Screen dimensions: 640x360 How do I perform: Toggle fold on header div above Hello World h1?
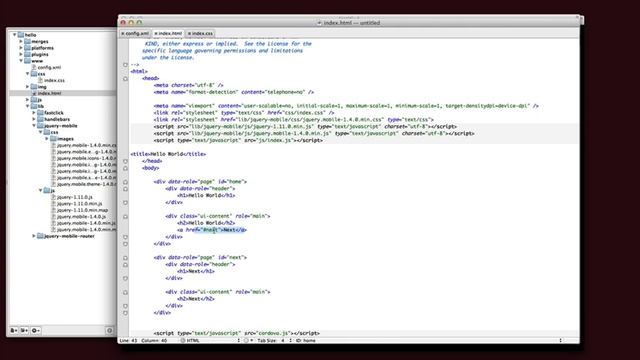pyautogui.click(x=125, y=189)
